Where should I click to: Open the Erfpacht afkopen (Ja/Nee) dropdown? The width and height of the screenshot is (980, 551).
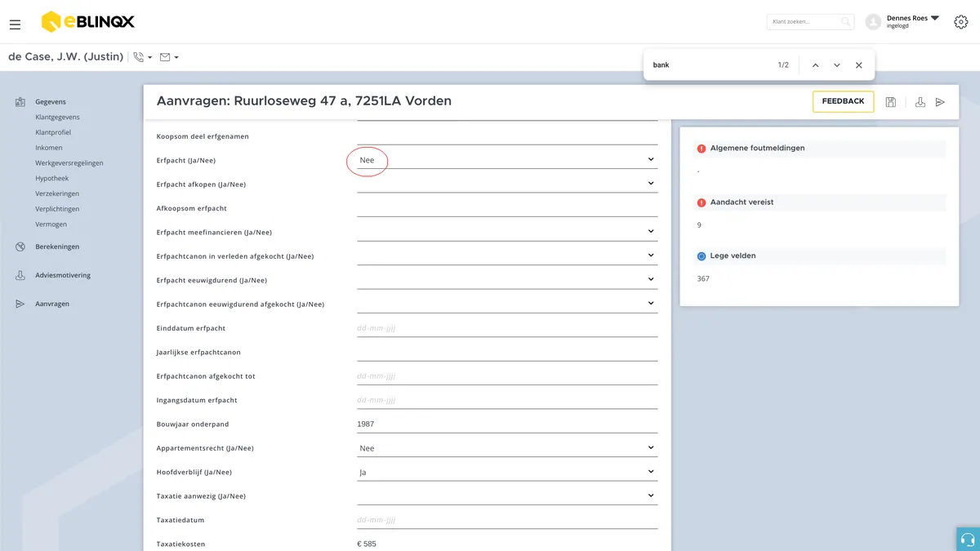pyautogui.click(x=507, y=184)
